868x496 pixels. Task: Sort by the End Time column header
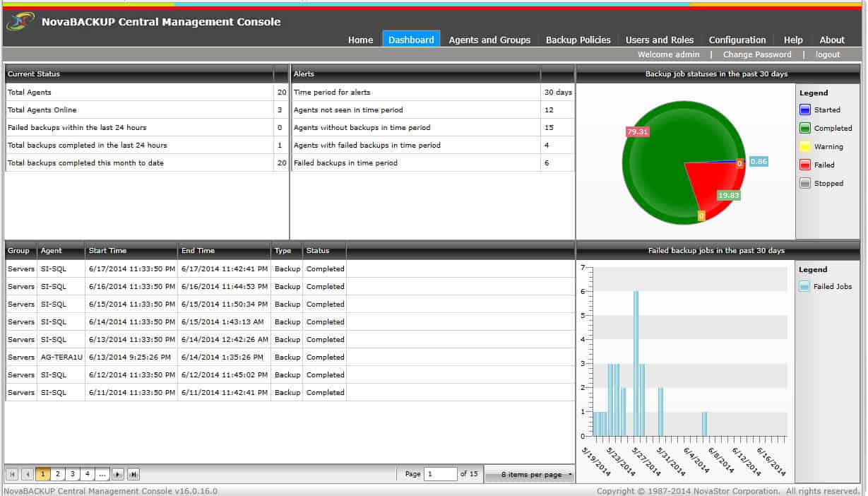click(224, 251)
